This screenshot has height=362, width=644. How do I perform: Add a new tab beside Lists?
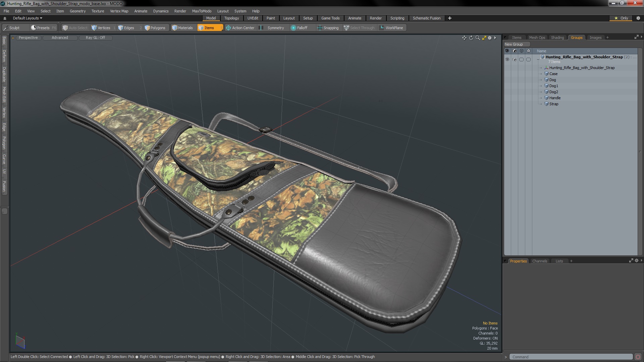click(571, 261)
